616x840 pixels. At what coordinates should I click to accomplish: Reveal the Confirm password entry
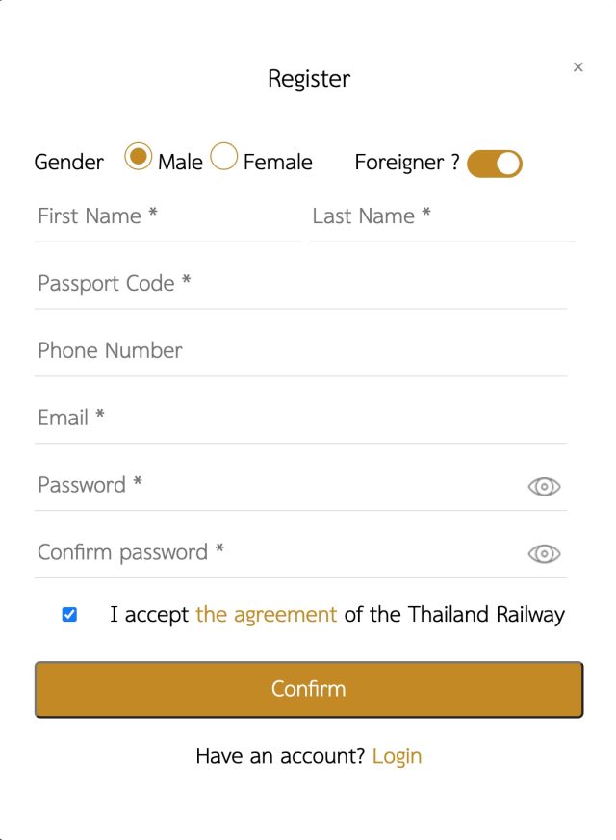[x=544, y=554]
